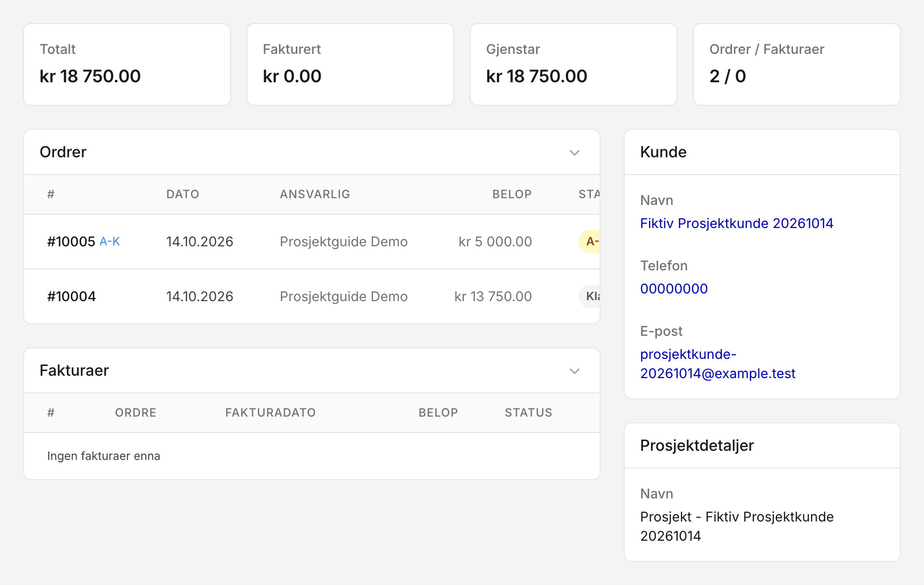Select the Gjenstar kr 18 750.00 card
This screenshot has width=924, height=585.
[574, 64]
